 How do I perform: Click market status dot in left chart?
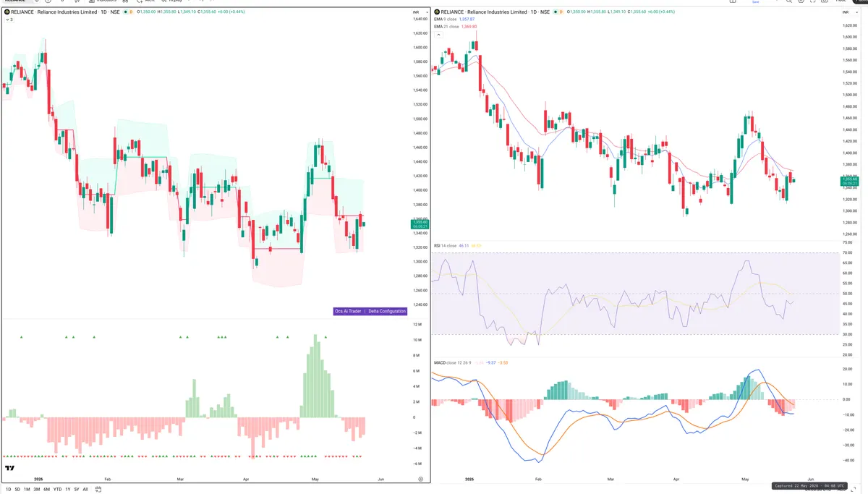pyautogui.click(x=125, y=12)
